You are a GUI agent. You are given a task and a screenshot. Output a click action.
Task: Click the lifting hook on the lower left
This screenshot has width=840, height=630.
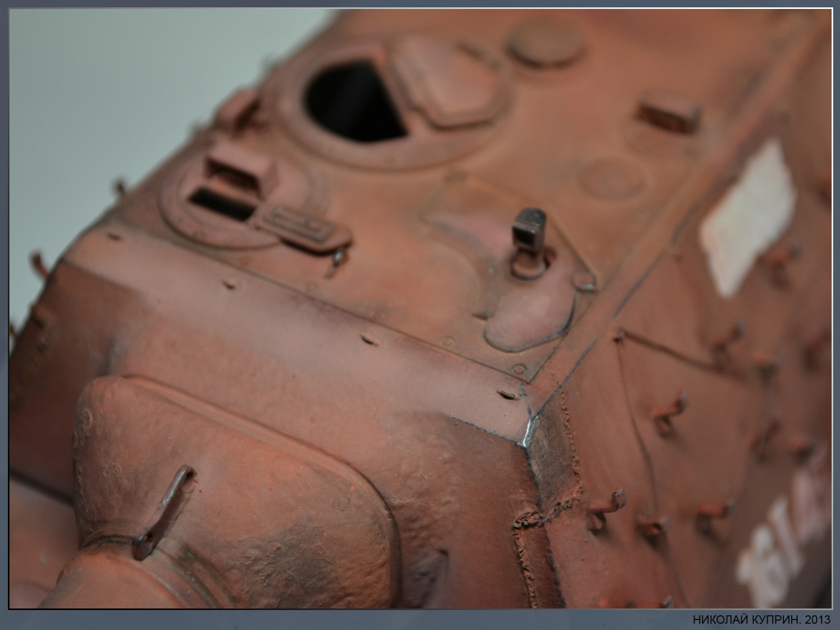163,512
